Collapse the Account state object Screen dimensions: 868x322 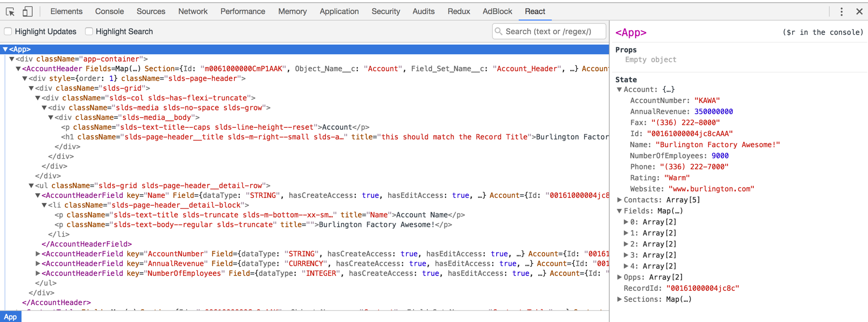[619, 90]
